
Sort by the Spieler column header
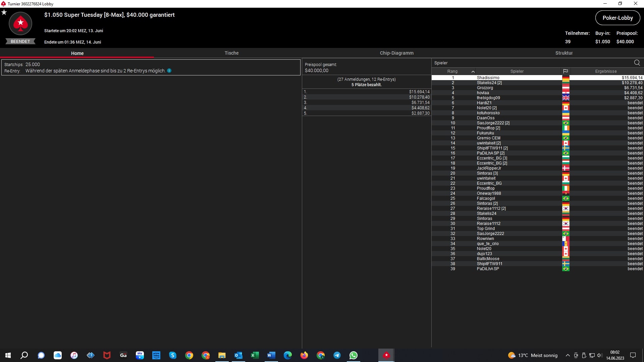click(x=517, y=71)
